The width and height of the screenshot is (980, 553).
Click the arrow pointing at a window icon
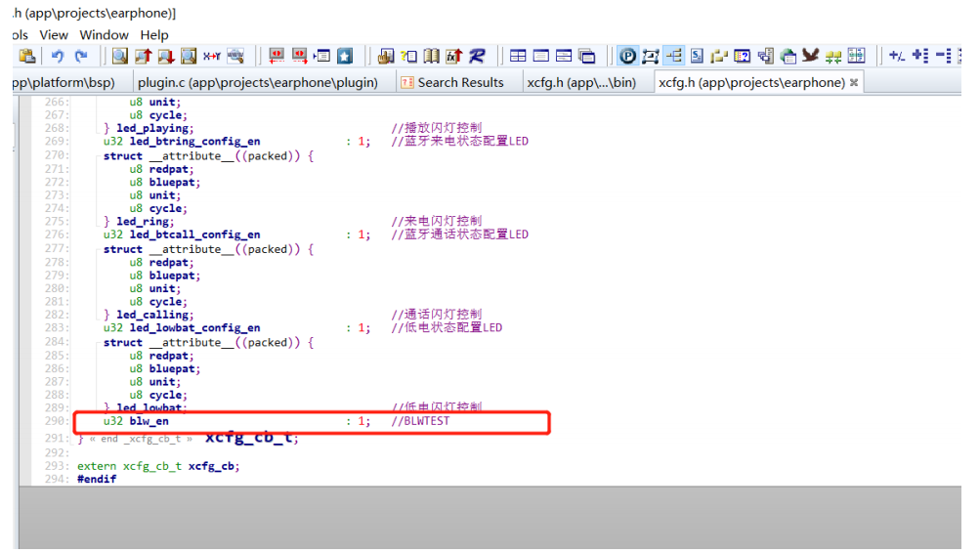[321, 57]
